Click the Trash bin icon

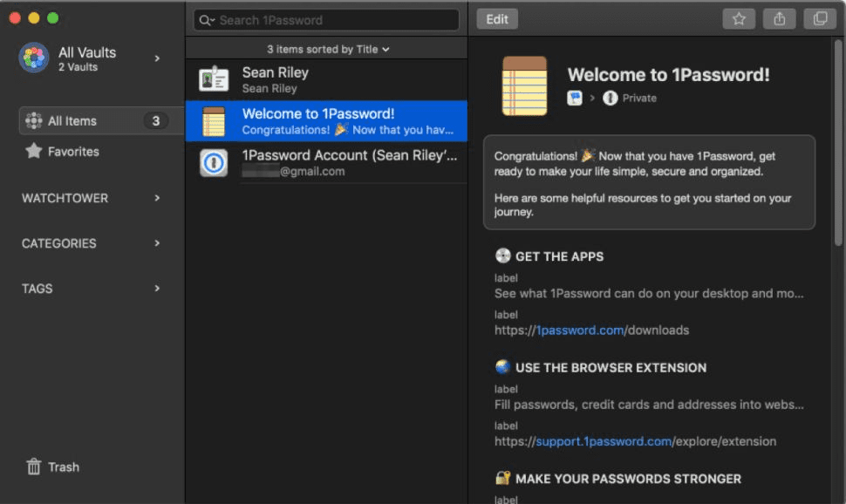33,467
